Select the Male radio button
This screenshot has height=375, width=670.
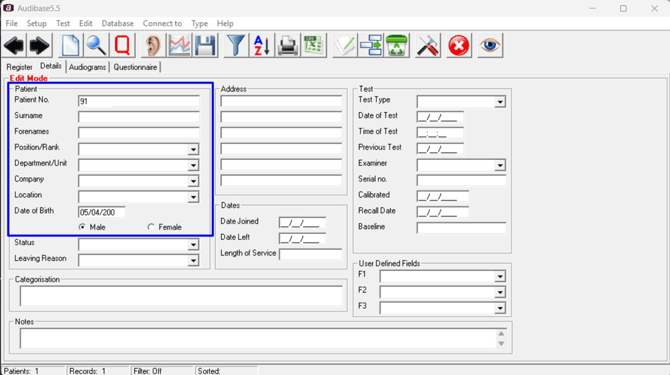pos(82,227)
